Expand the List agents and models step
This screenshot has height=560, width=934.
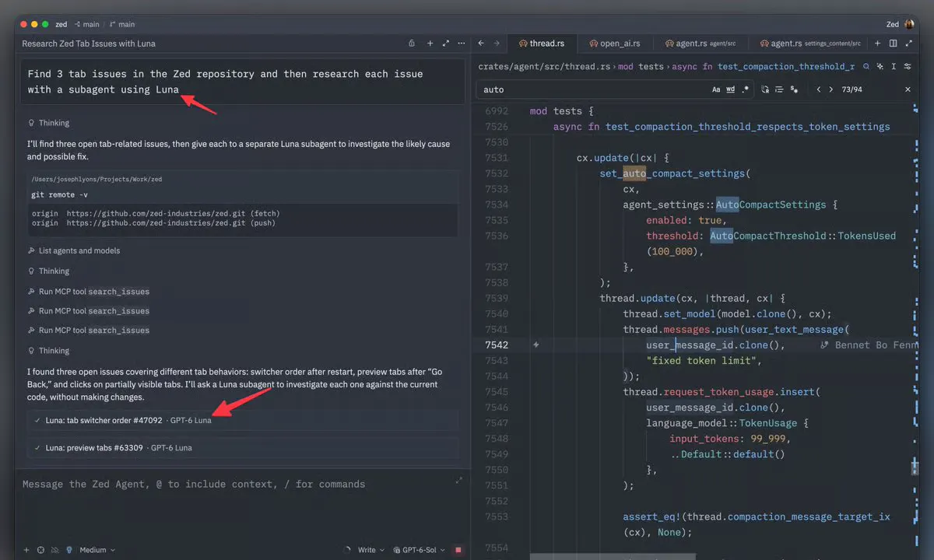click(73, 250)
